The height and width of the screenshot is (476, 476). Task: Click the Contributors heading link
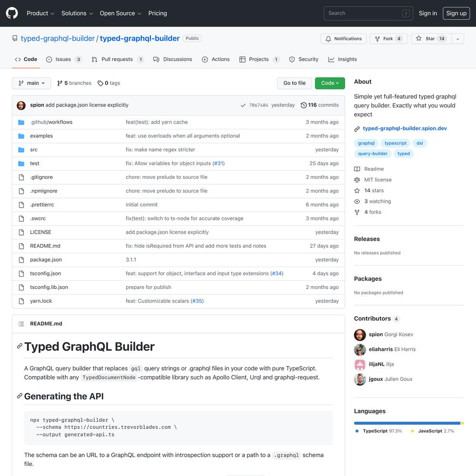(x=372, y=319)
